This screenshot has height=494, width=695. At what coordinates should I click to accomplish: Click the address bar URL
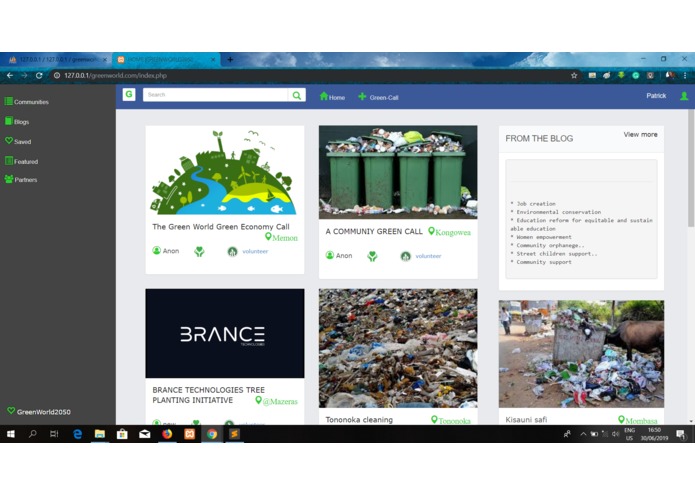115,75
